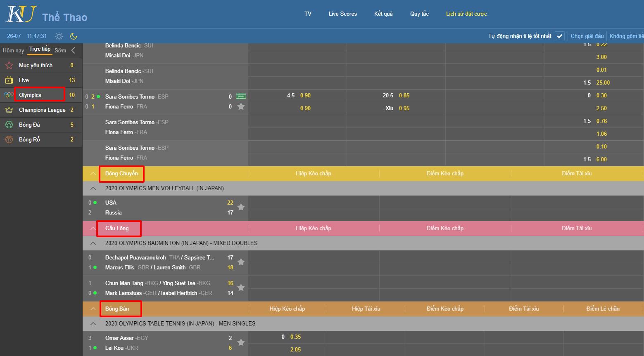Switch to the Sớm tab

pyautogui.click(x=60, y=50)
